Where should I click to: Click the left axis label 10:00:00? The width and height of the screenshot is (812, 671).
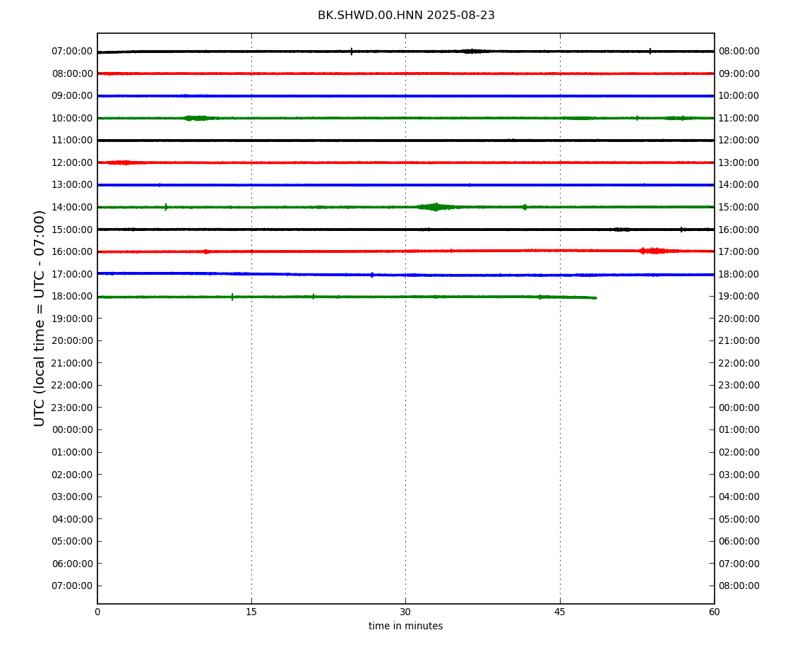coord(73,118)
